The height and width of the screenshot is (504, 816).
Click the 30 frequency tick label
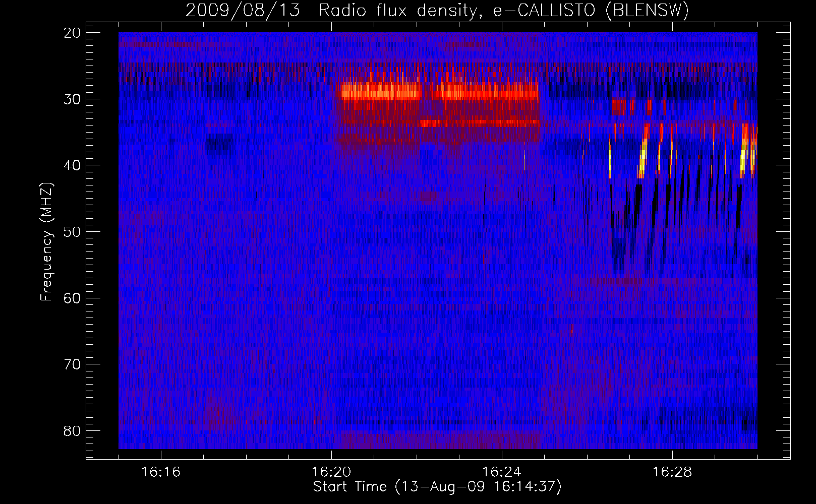pyautogui.click(x=73, y=99)
